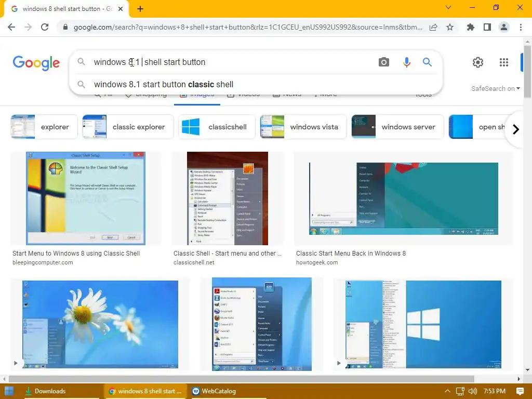This screenshot has width=532, height=399.
Task: Click classicshell.net source text
Action: point(194,262)
